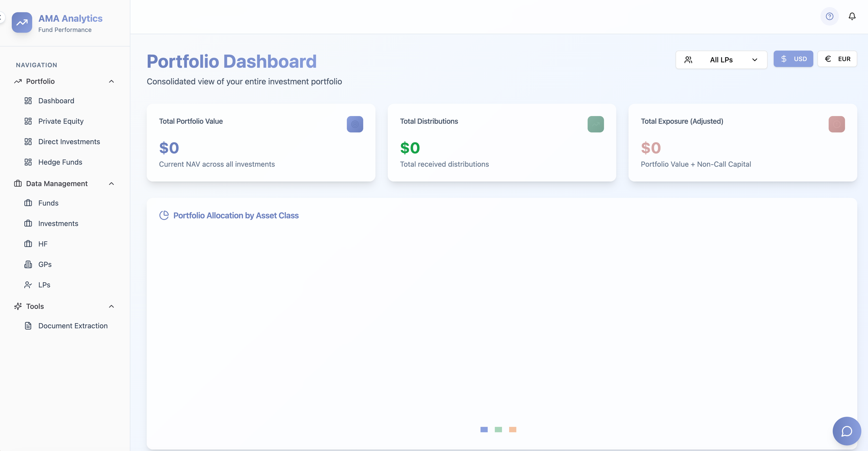Click the AMA Analytics title link
The height and width of the screenshot is (451, 868).
click(x=70, y=18)
